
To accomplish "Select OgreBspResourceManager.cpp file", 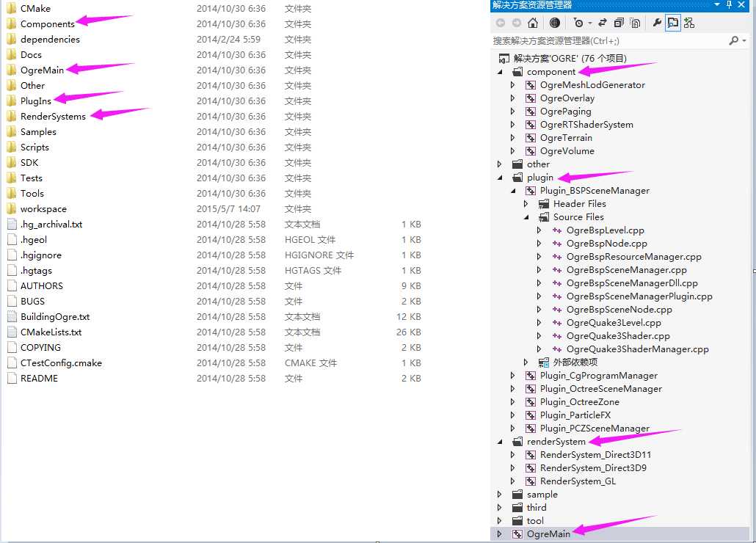I will 633,257.
